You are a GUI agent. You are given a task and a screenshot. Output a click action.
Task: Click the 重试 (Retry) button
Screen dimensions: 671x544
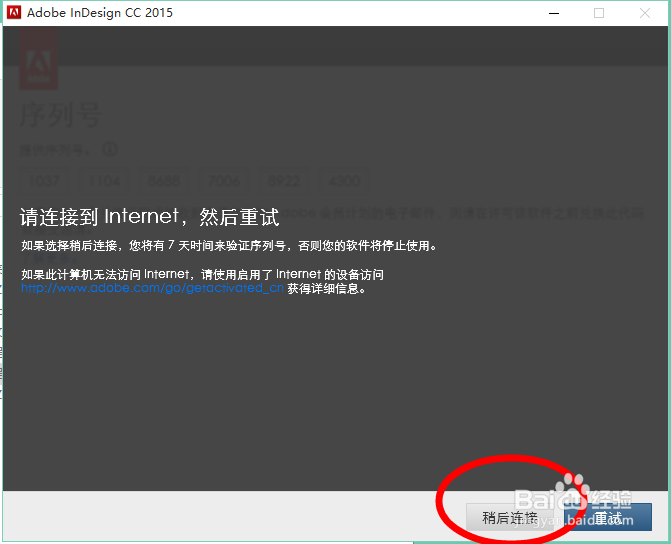608,517
